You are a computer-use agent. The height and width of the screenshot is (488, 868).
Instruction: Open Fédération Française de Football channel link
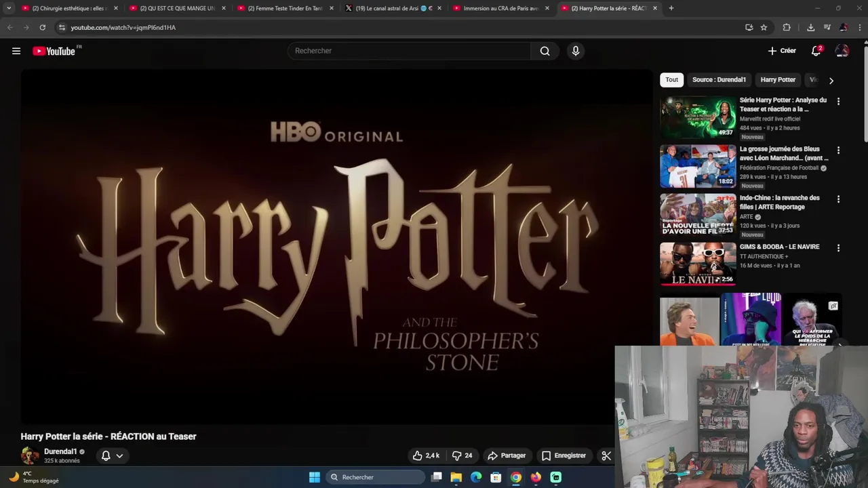click(779, 167)
